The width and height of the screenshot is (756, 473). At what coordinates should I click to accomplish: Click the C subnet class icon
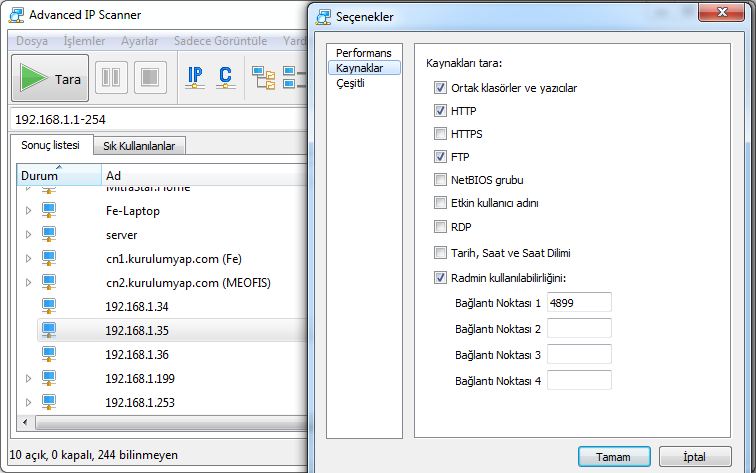tap(225, 77)
